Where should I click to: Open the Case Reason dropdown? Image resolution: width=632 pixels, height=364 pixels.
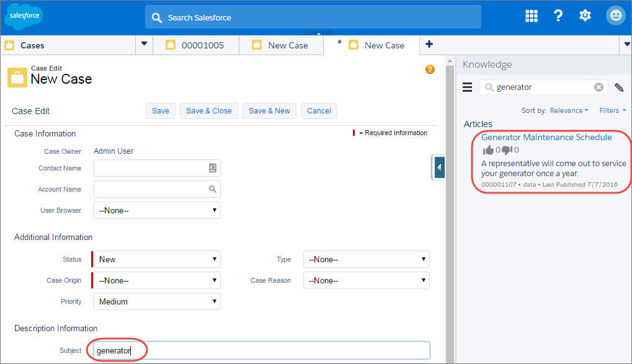tap(366, 280)
